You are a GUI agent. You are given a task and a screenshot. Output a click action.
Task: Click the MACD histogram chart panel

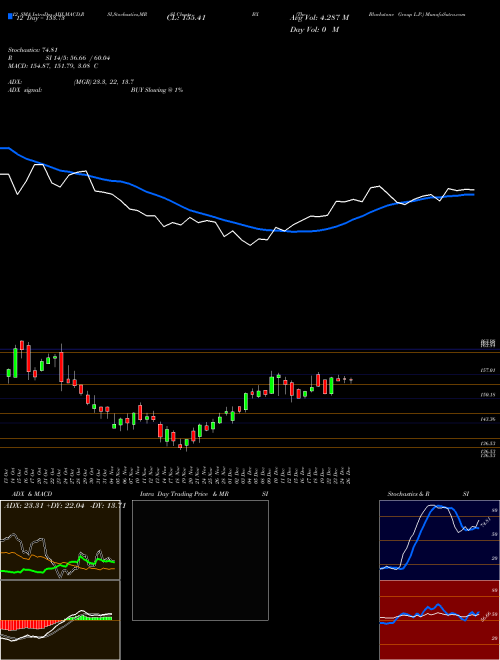point(60,620)
